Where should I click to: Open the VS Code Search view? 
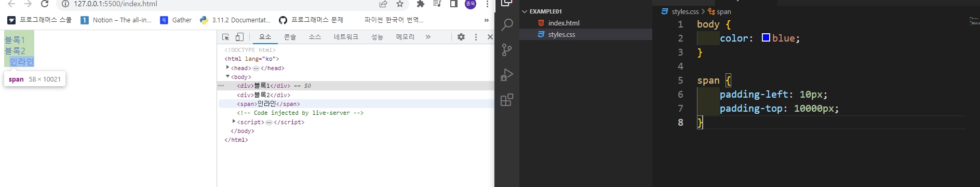pos(507,25)
